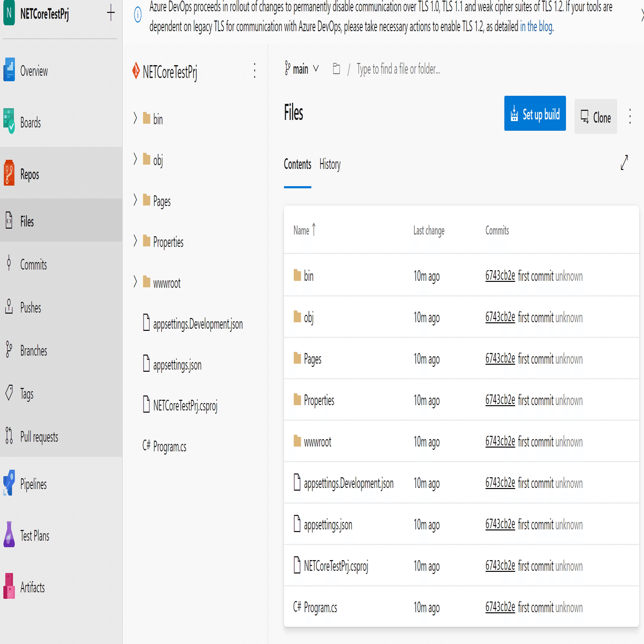
Task: Open Pushes in the Repos menu
Action: pos(31,308)
